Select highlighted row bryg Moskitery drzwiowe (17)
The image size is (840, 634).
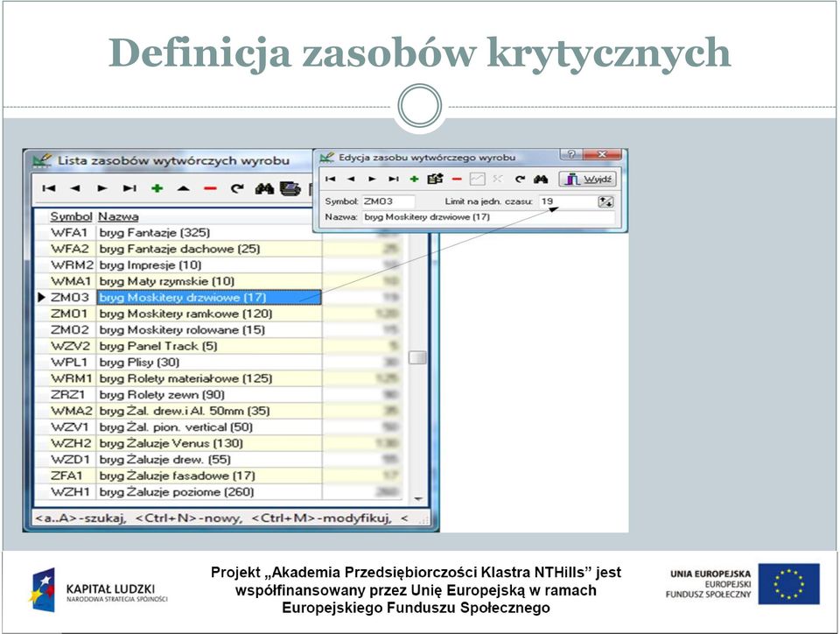click(218, 297)
